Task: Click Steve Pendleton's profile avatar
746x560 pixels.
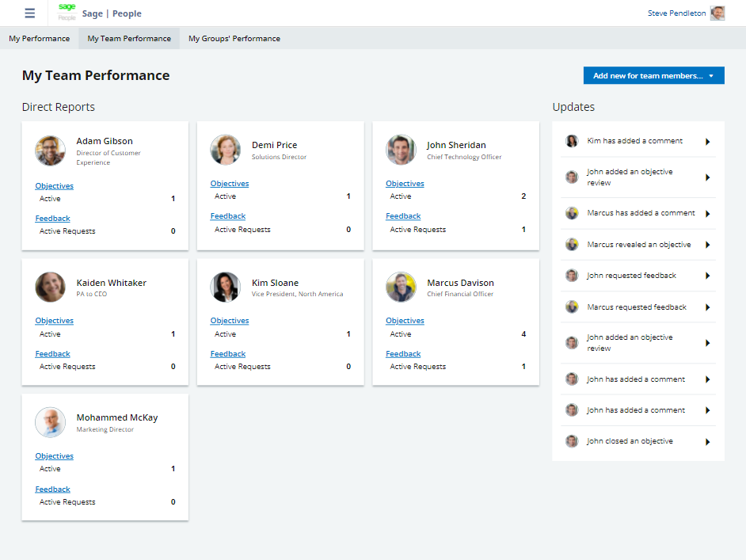Action: pos(717,13)
